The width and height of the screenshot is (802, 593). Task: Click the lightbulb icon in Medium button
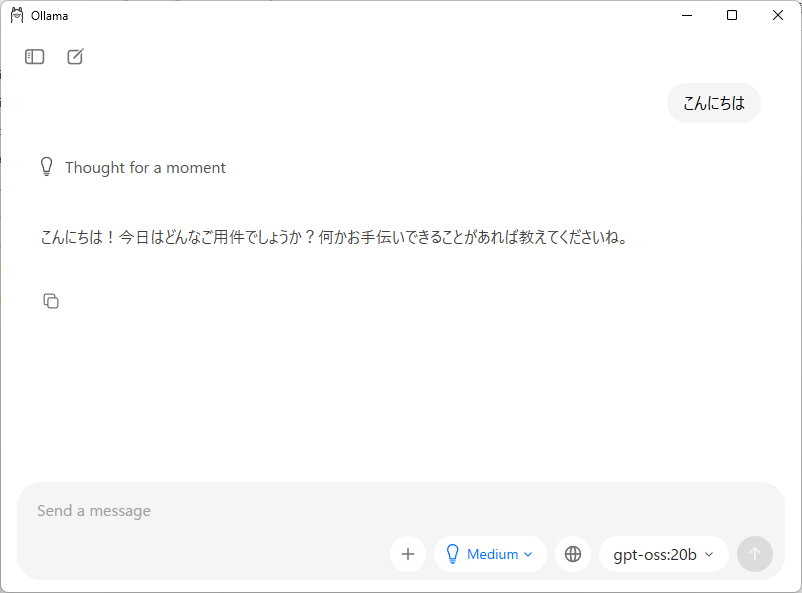tap(452, 554)
